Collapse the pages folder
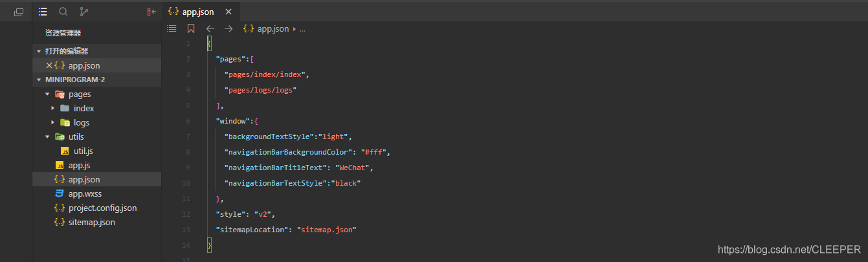Viewport: 868px width, 262px height. 47,94
